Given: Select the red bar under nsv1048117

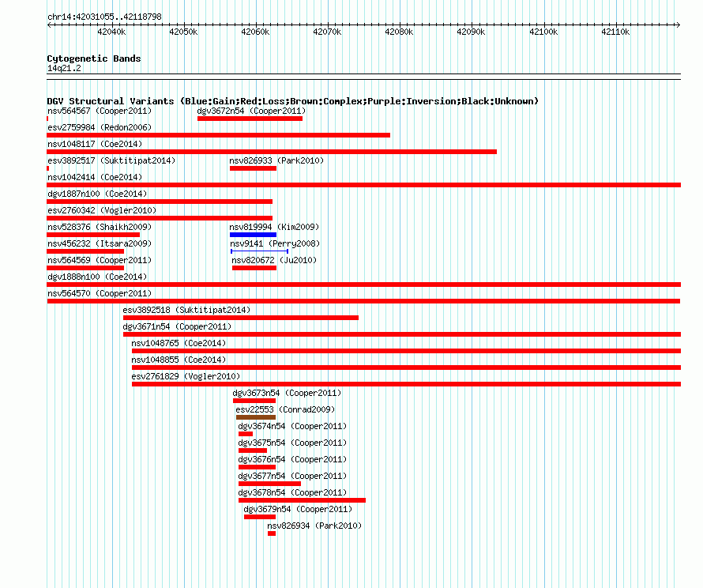Looking at the screenshot, I should [272, 152].
